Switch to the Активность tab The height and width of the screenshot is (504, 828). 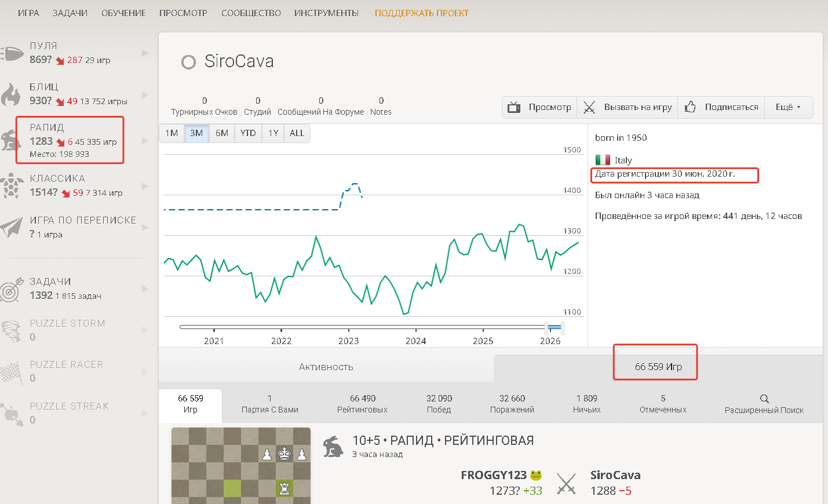[x=326, y=367]
